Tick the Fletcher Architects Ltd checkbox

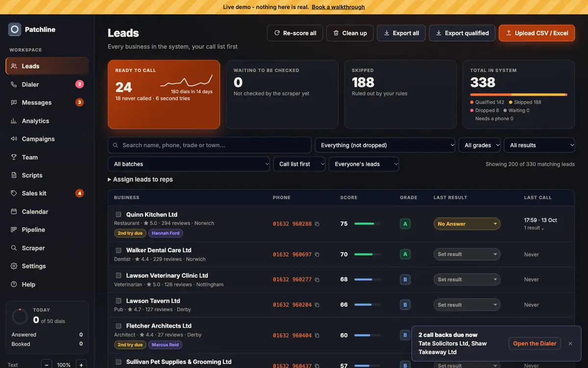(x=118, y=326)
